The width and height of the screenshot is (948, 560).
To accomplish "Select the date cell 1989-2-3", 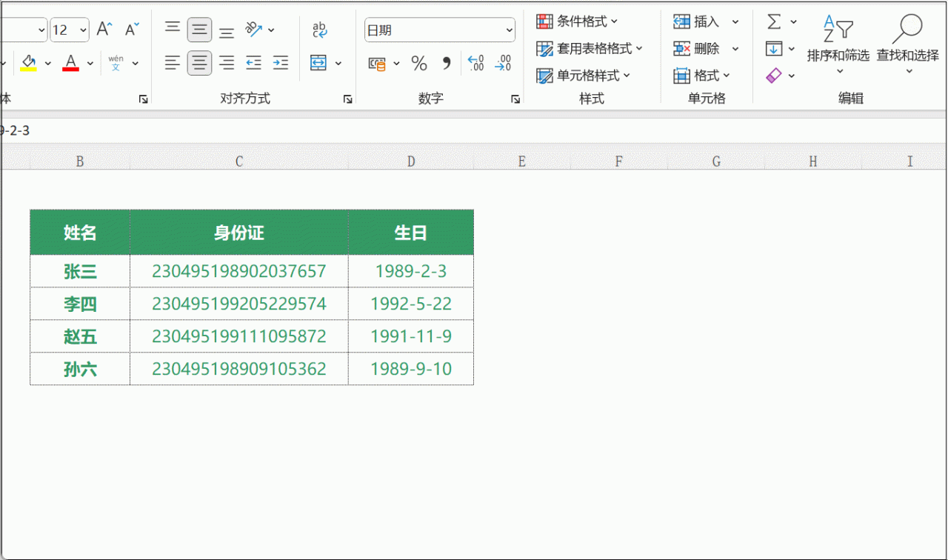I will [411, 271].
